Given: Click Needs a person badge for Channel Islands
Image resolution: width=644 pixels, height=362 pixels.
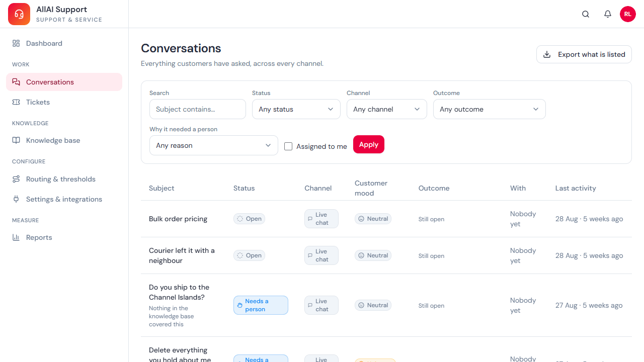Looking at the screenshot, I should [x=261, y=305].
